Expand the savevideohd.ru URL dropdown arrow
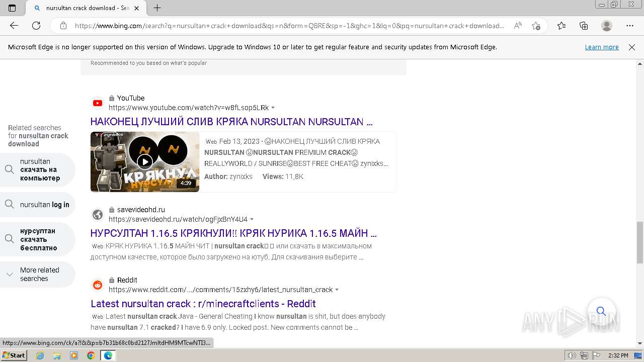 pyautogui.click(x=252, y=219)
